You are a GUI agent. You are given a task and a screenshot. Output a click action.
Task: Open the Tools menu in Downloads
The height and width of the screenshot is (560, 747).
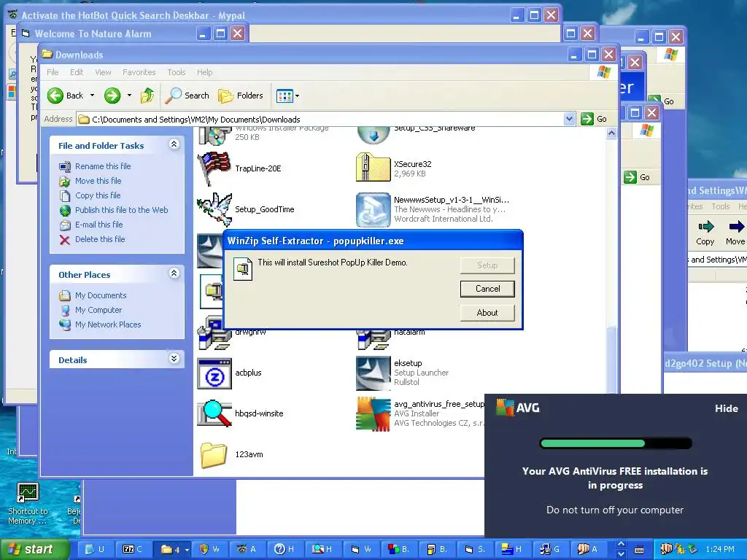point(177,72)
